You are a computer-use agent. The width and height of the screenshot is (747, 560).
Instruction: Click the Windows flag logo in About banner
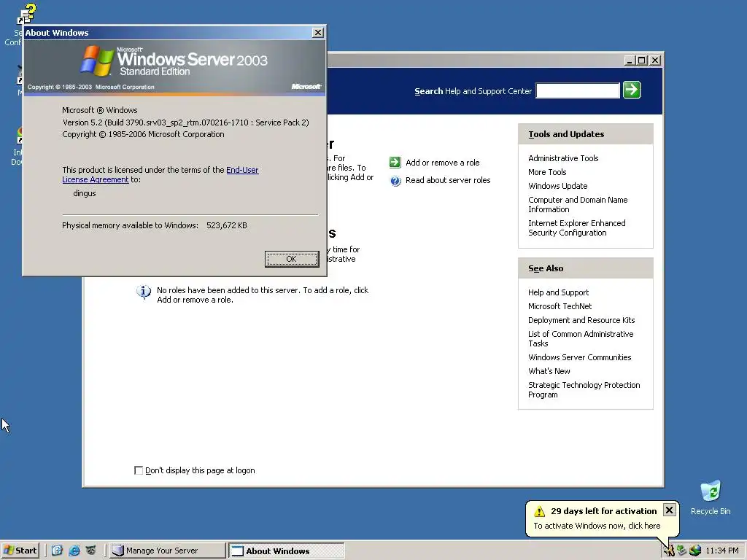[x=97, y=61]
